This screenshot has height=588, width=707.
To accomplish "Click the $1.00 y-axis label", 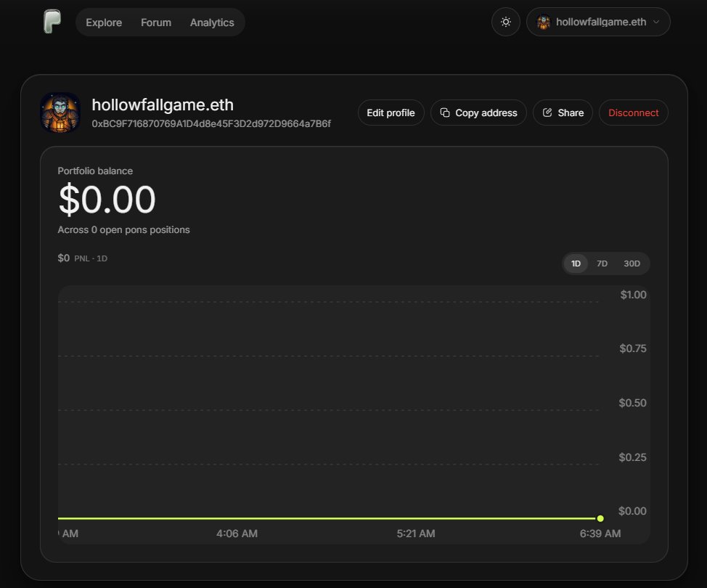I will [x=633, y=295].
